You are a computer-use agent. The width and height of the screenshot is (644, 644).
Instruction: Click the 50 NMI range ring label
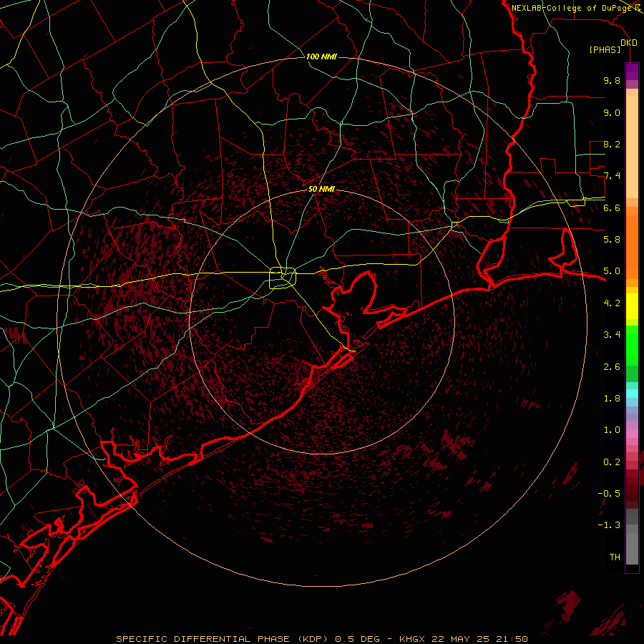pyautogui.click(x=321, y=189)
